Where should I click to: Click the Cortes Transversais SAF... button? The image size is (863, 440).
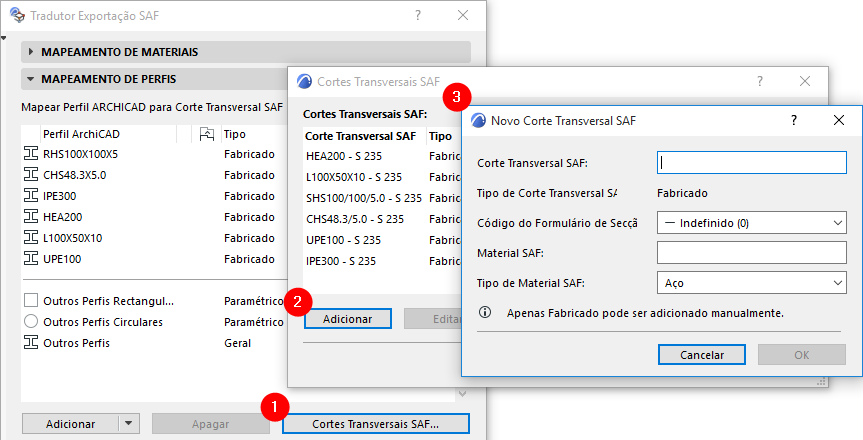click(x=376, y=424)
